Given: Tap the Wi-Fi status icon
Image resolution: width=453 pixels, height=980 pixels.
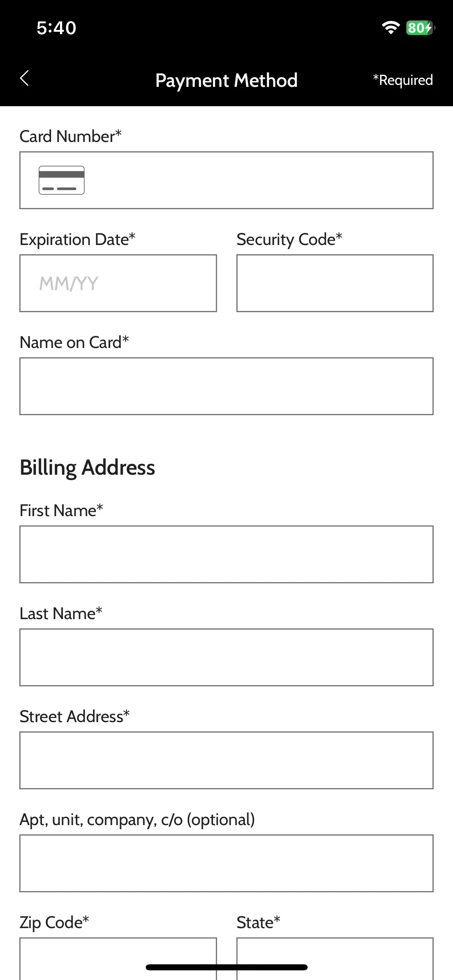Looking at the screenshot, I should click(x=390, y=28).
